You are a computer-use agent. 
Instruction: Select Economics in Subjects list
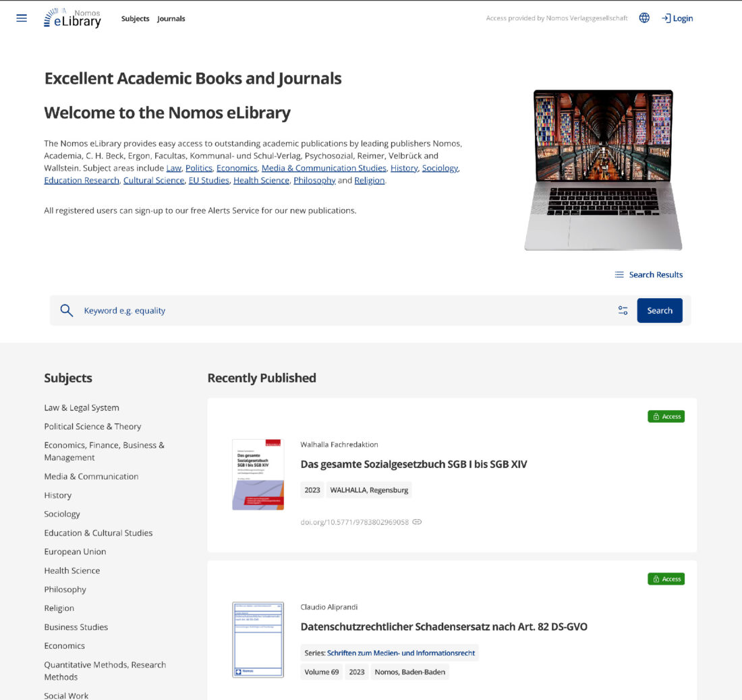pyautogui.click(x=64, y=645)
